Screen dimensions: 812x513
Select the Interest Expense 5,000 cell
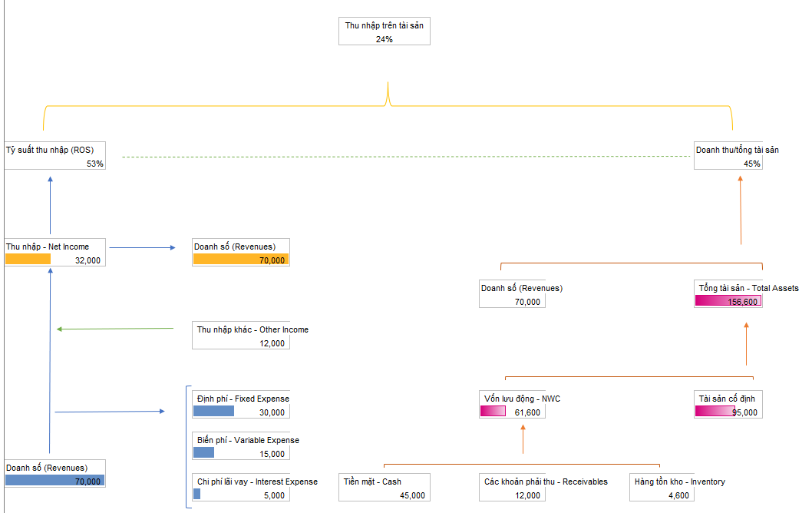[241, 495]
